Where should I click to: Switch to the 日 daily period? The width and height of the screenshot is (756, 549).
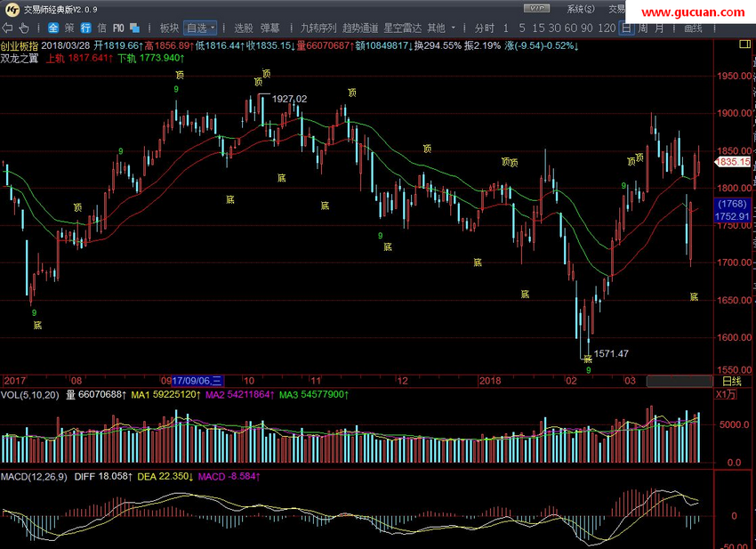[x=626, y=28]
